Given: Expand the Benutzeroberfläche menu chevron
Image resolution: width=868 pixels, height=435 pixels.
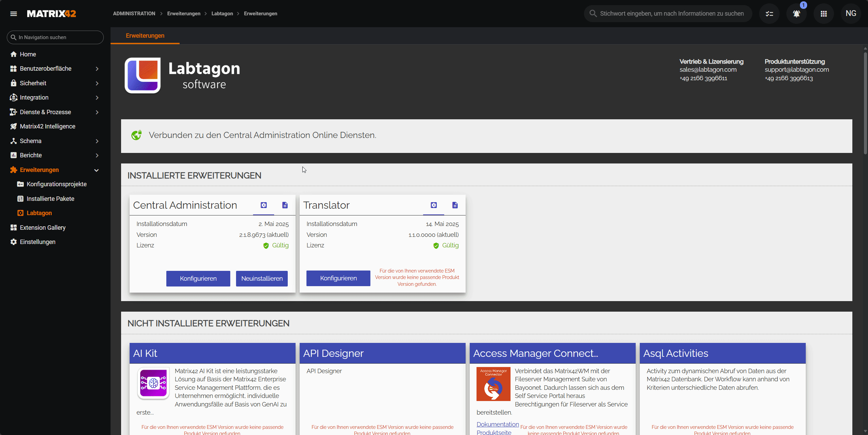Looking at the screenshot, I should [x=97, y=69].
